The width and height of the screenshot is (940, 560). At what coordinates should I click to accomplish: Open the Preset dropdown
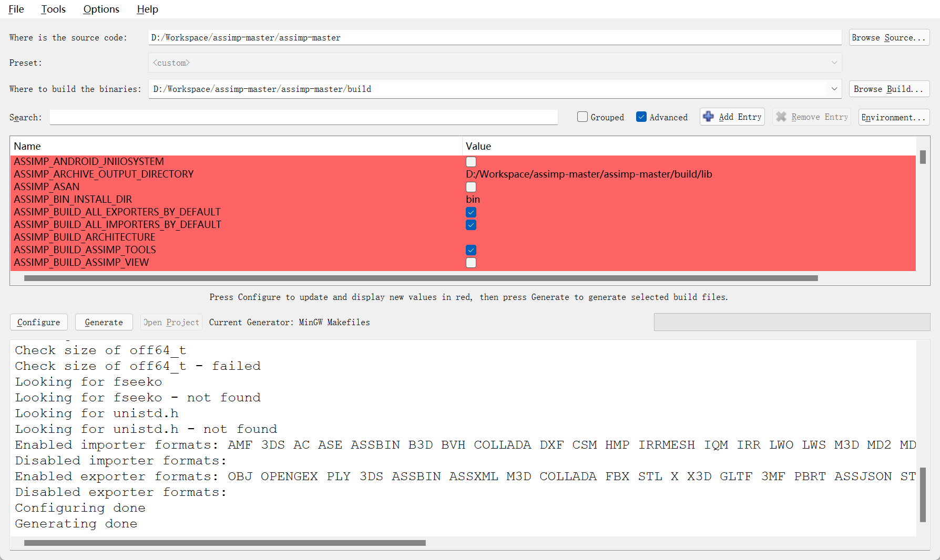tap(834, 63)
